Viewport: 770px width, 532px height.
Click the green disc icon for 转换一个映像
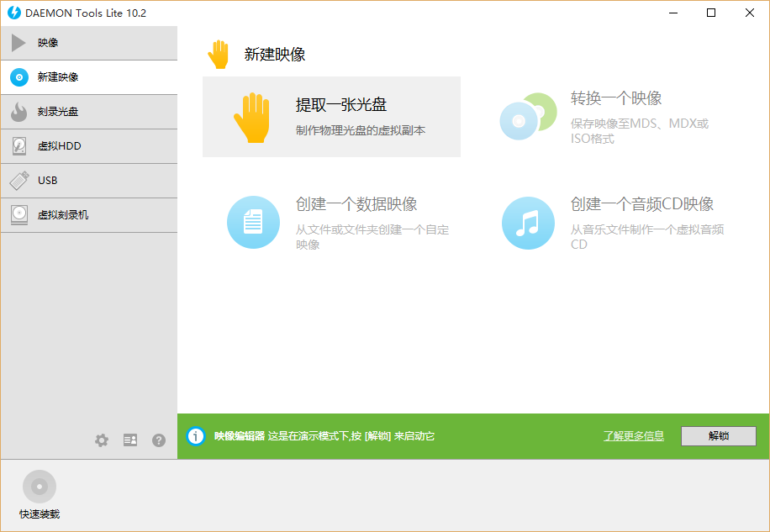[x=528, y=117]
